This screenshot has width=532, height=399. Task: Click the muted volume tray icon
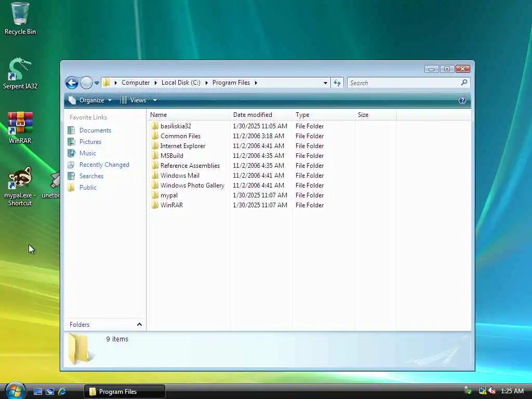point(491,391)
